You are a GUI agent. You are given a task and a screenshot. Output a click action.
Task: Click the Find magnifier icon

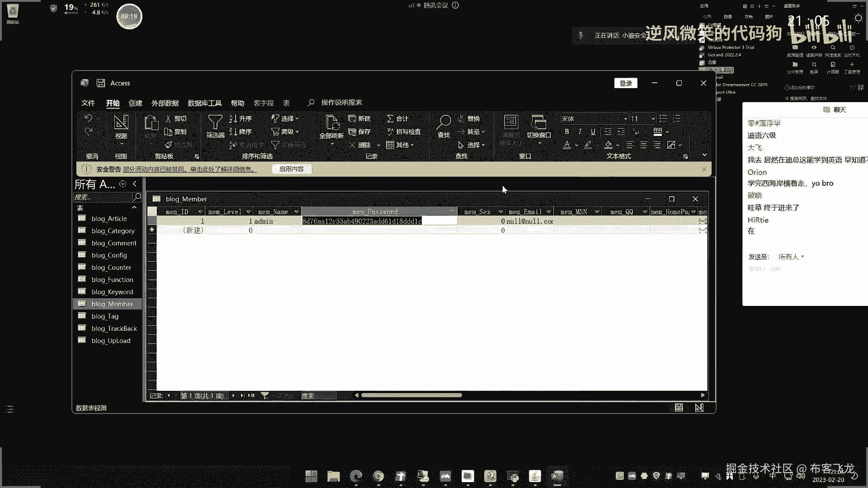444,122
